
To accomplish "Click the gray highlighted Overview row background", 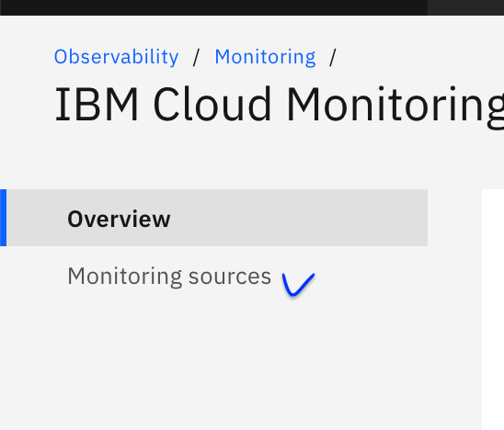I will pos(299,218).
